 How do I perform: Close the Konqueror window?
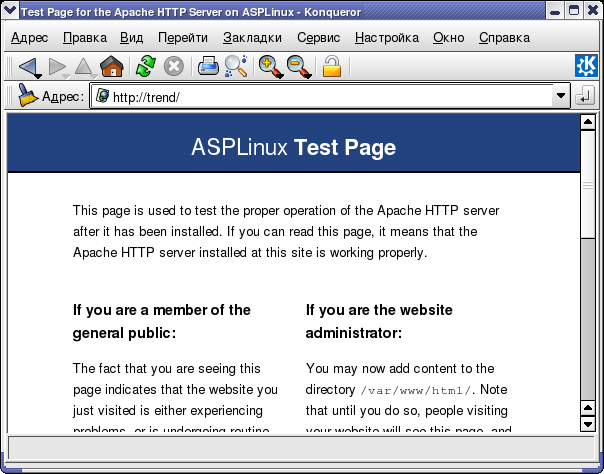point(593,10)
